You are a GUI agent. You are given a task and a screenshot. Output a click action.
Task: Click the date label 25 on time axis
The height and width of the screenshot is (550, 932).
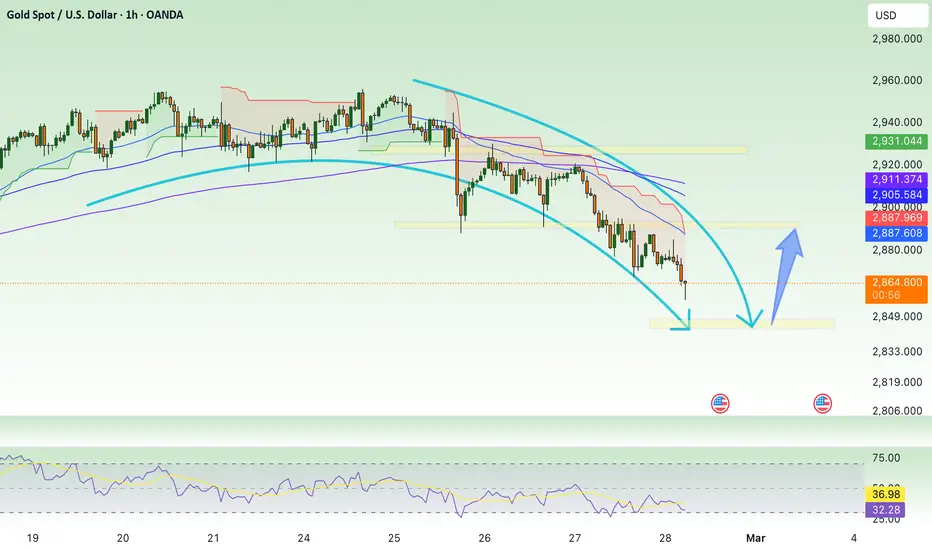coord(394,538)
